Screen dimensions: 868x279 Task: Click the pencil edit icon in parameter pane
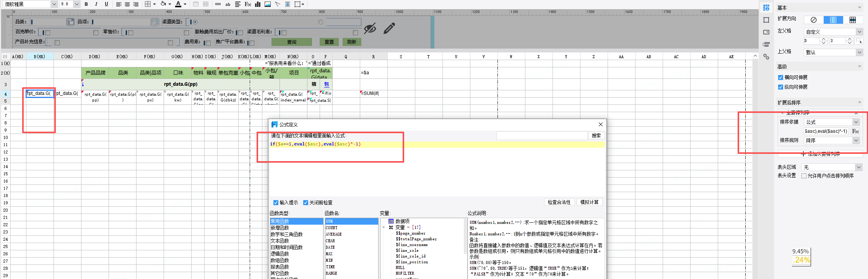click(x=389, y=28)
